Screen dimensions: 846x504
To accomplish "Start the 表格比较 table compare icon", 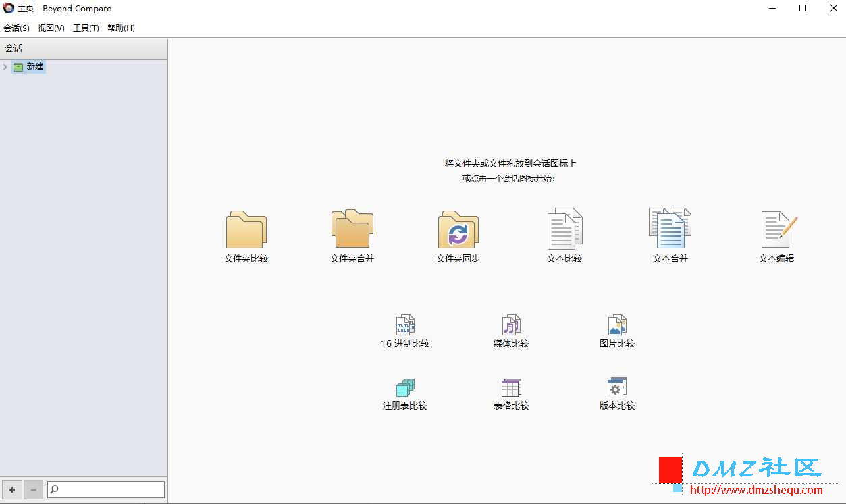I will (511, 387).
